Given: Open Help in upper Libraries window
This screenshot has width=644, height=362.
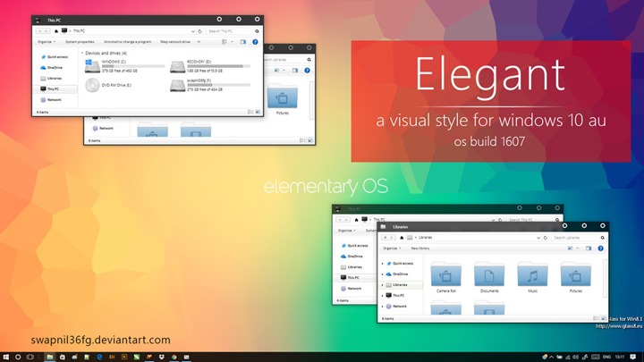Looking at the screenshot, I should pyautogui.click(x=307, y=71).
